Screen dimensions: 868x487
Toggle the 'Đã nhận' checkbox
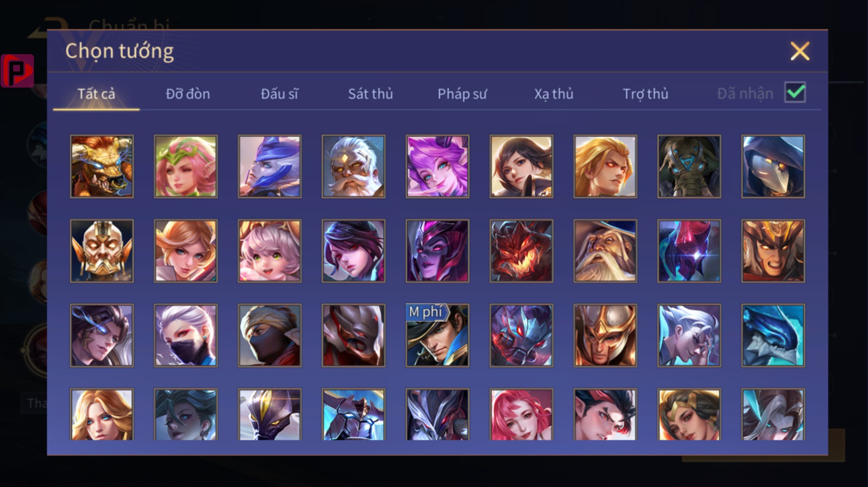795,93
